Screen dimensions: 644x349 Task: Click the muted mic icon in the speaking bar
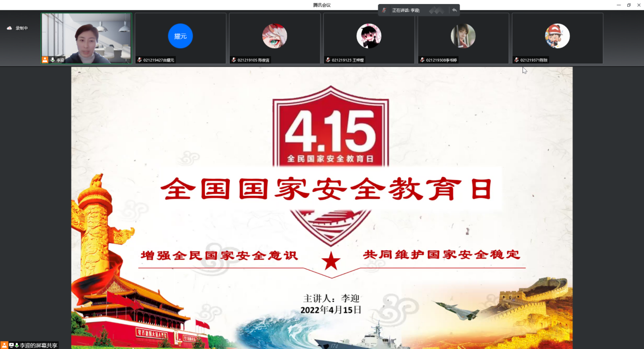coord(385,10)
